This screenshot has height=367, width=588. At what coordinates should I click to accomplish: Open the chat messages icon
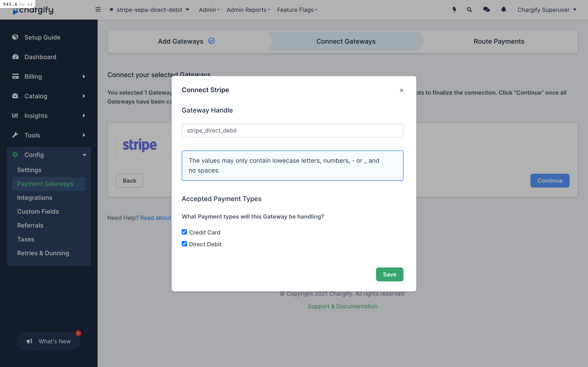click(x=486, y=10)
